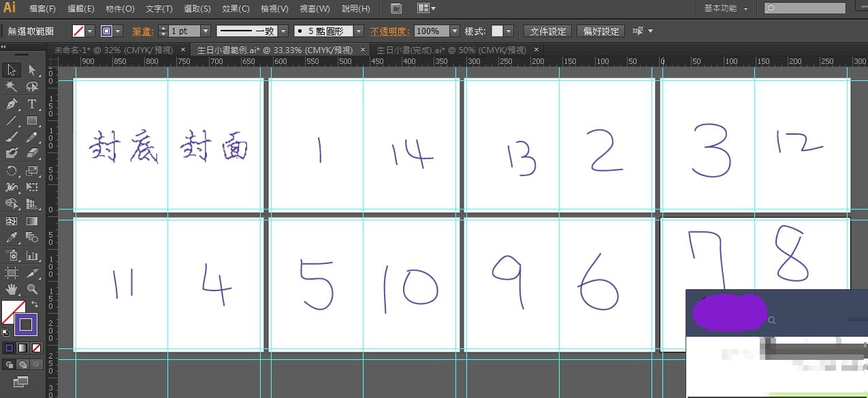Select the Mesh tool

click(x=12, y=221)
